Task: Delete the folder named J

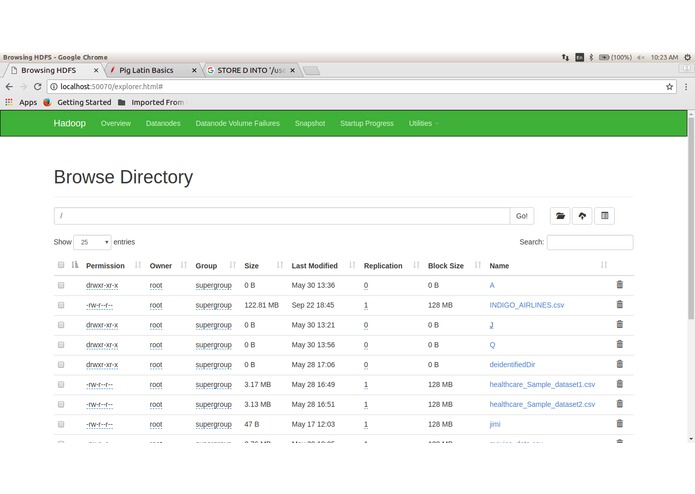Action: pyautogui.click(x=620, y=324)
